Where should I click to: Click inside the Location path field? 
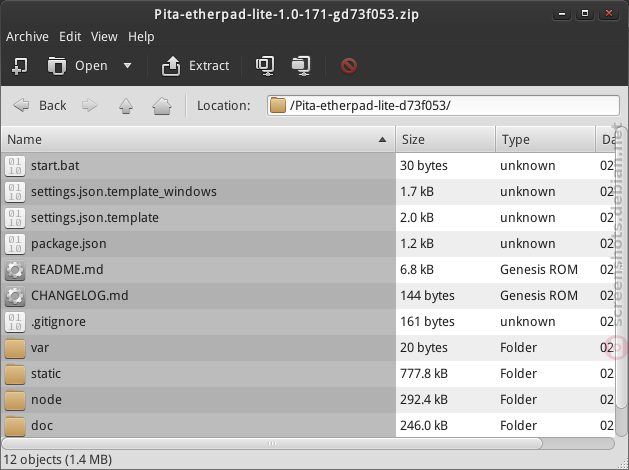443,106
